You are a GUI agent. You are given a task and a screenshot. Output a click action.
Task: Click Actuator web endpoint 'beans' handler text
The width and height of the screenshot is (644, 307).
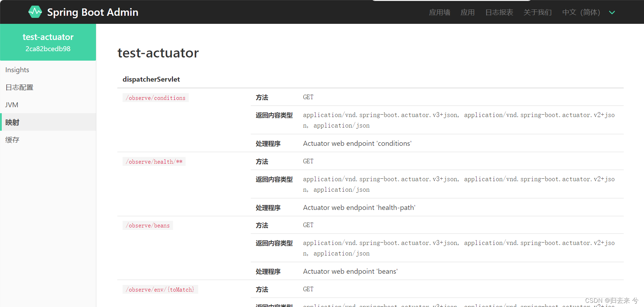coord(350,271)
